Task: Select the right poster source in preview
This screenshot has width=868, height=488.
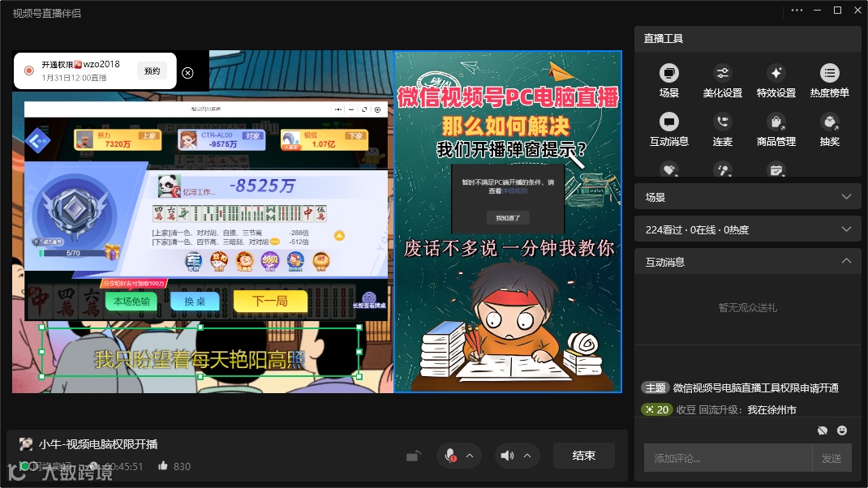Action: (508, 221)
